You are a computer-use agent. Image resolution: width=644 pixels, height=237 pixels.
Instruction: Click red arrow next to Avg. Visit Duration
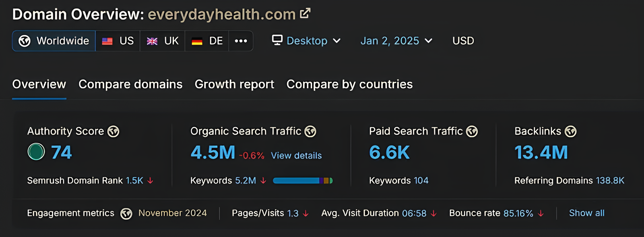click(x=433, y=213)
